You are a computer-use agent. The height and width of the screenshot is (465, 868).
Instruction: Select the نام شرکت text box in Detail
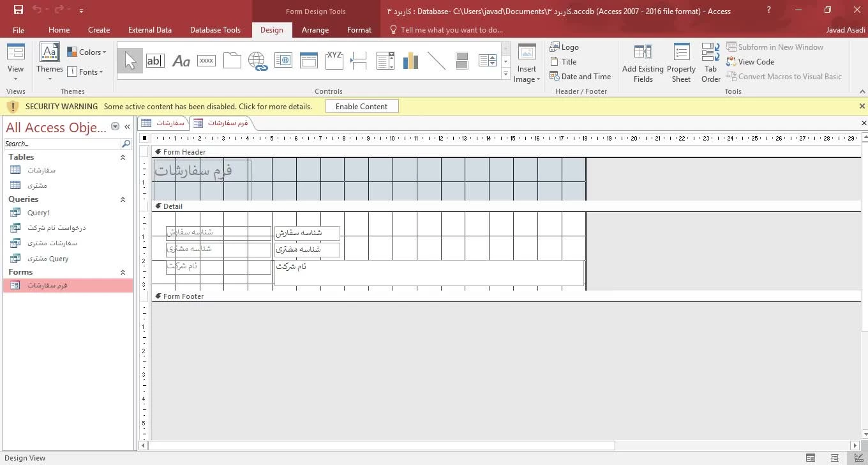point(429,273)
